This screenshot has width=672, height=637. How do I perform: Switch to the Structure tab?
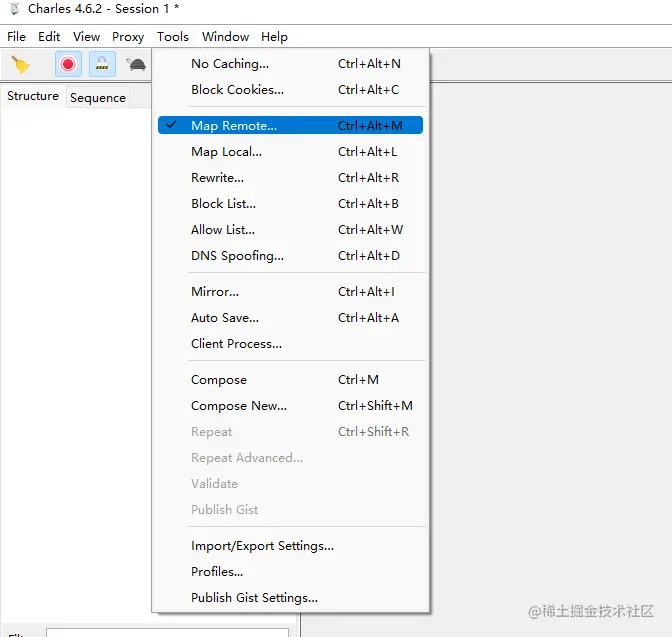tap(33, 96)
